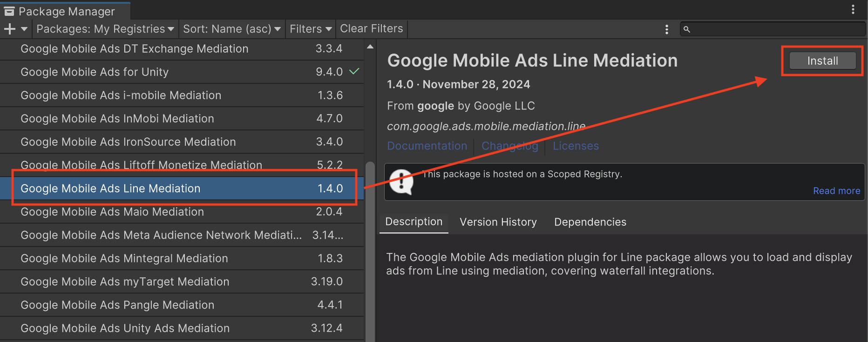Open the toolbar three-dot options menu
The width and height of the screenshot is (868, 342).
pyautogui.click(x=667, y=29)
